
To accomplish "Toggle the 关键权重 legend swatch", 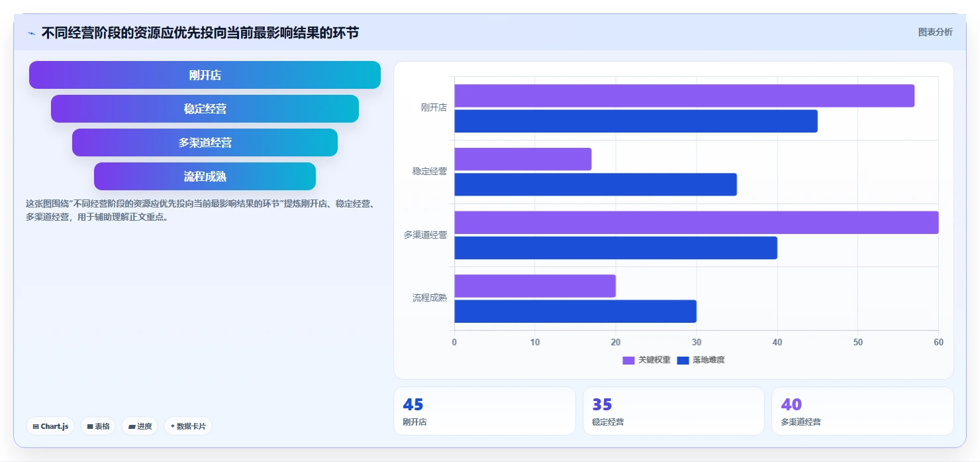I will [628, 360].
